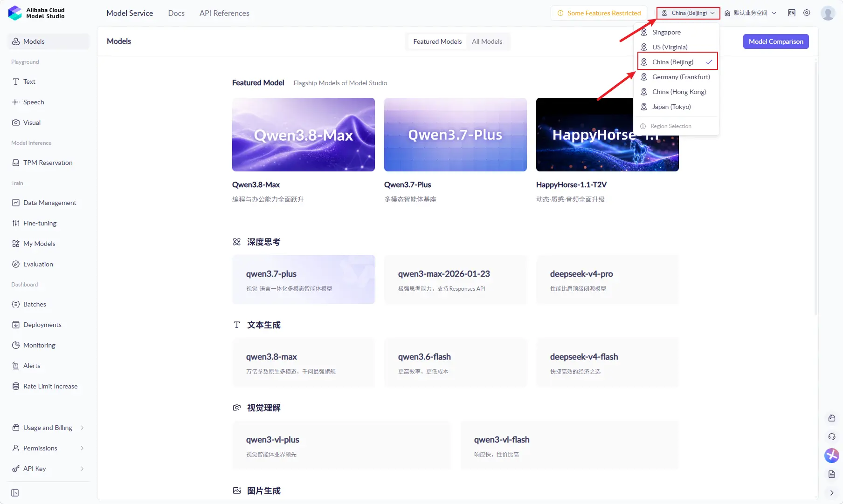843x504 pixels.
Task: Collapse the sidebar with the bottom panel icon
Action: click(15, 493)
